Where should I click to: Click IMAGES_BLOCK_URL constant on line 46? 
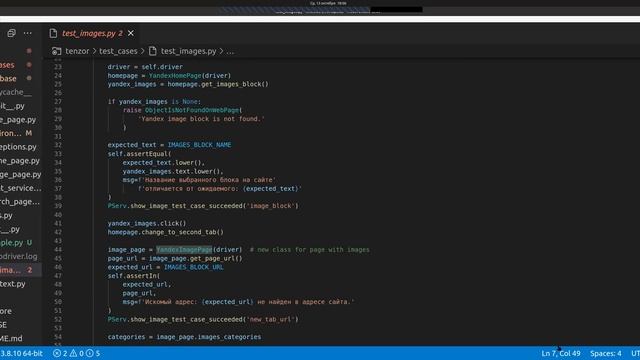[x=193, y=267]
